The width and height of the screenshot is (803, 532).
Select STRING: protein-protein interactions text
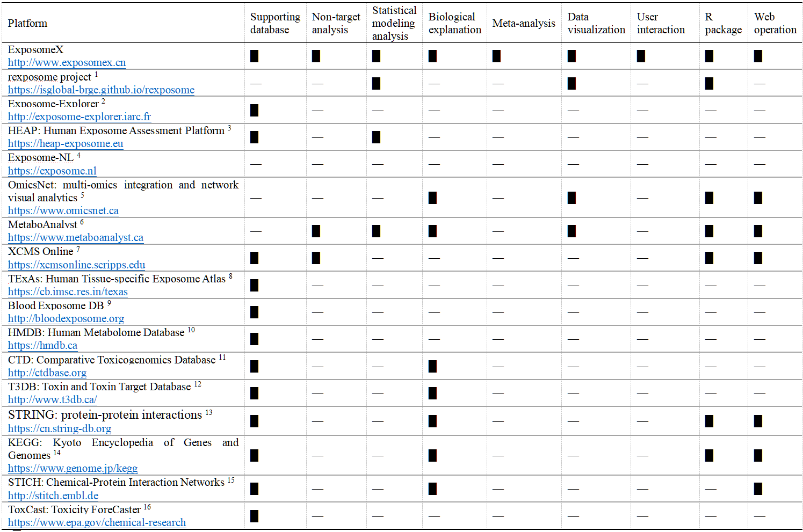[105, 414]
